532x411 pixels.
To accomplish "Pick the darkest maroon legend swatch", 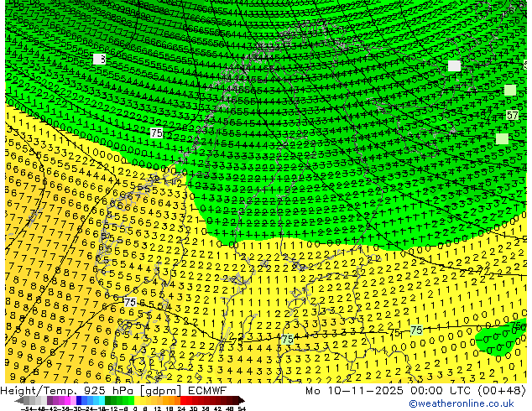I will [x=235, y=401].
